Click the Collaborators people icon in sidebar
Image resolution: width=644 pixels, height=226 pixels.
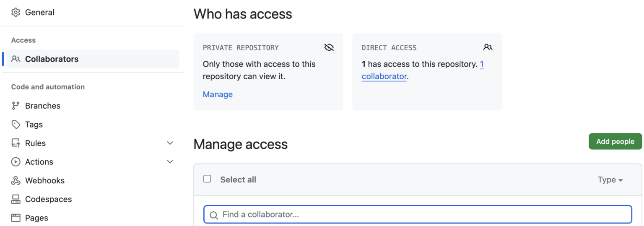pyautogui.click(x=16, y=59)
